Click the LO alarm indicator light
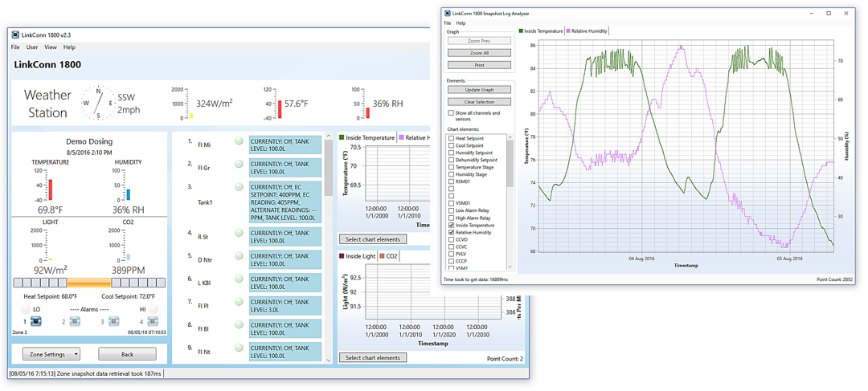The width and height of the screenshot is (868, 391). click(x=26, y=309)
